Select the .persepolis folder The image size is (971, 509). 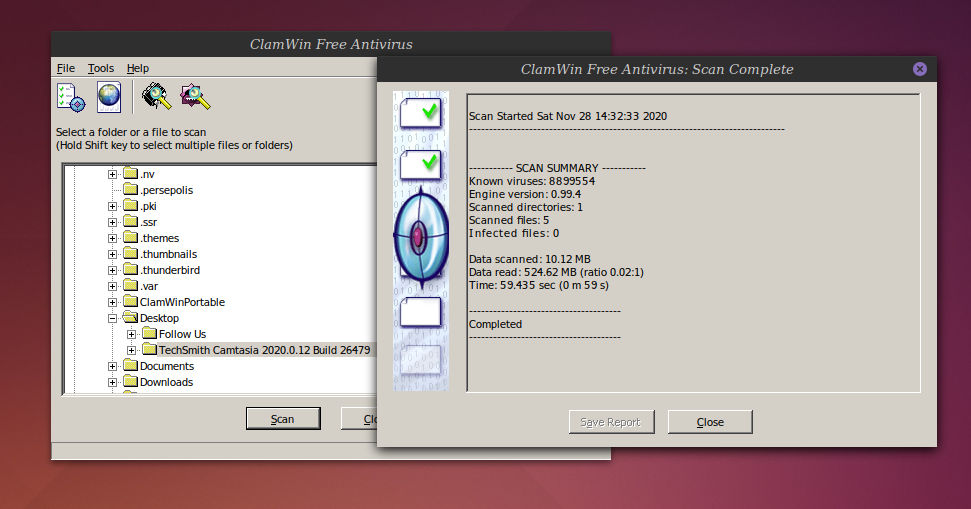[167, 190]
